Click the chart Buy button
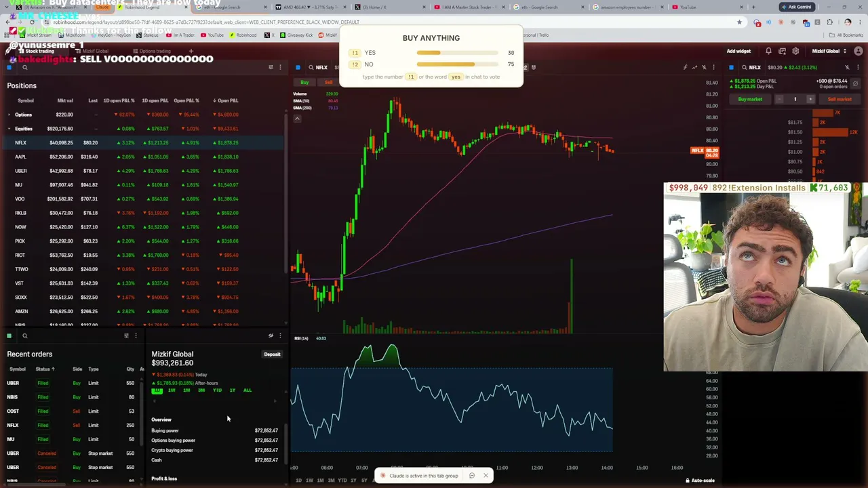This screenshot has height=488, width=868. point(304,82)
